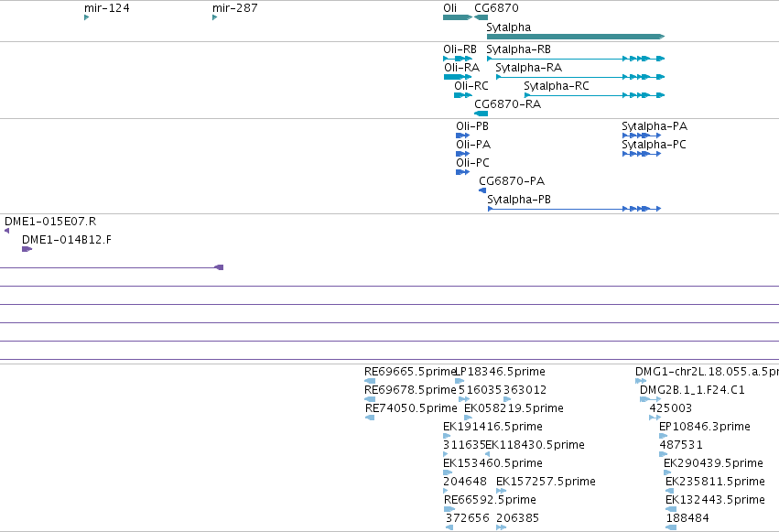Select the Oli-PA protein label
Image resolution: width=779 pixels, height=532 pixels.
point(473,145)
